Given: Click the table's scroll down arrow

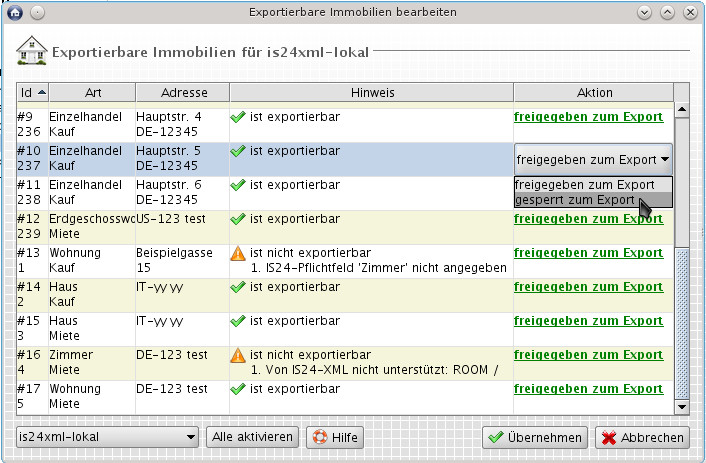Looking at the screenshot, I should (682, 408).
